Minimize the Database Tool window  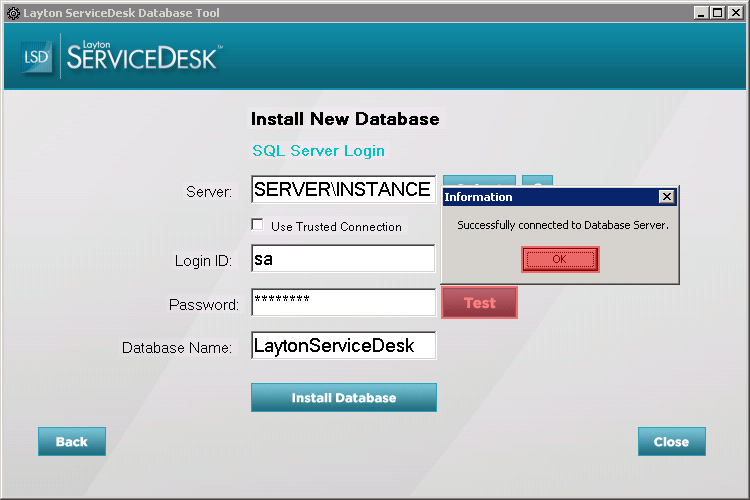pyautogui.click(x=701, y=13)
